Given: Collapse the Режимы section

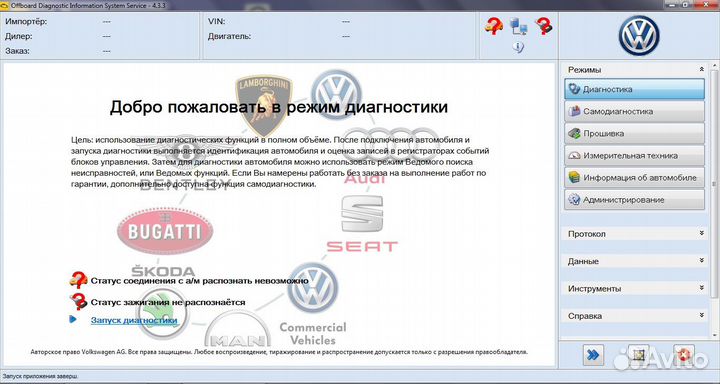Looking at the screenshot, I should [x=702, y=69].
